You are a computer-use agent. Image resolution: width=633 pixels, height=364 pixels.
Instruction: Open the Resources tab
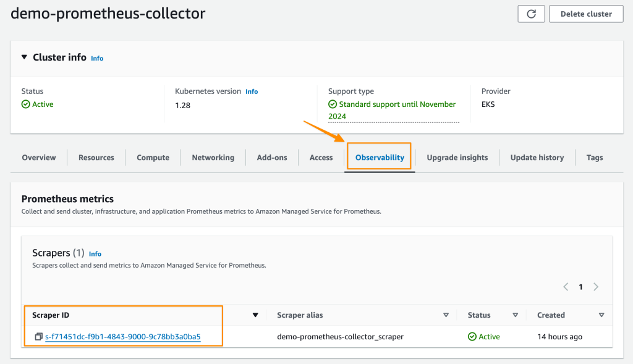click(x=96, y=158)
